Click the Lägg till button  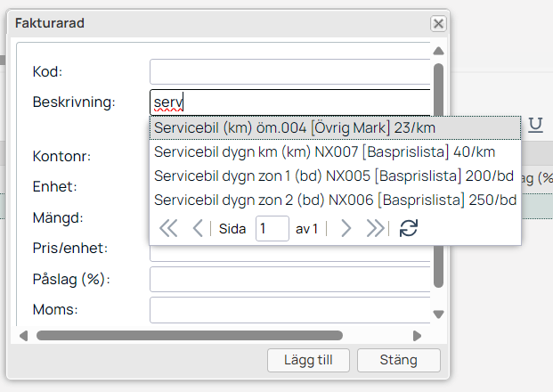309,361
